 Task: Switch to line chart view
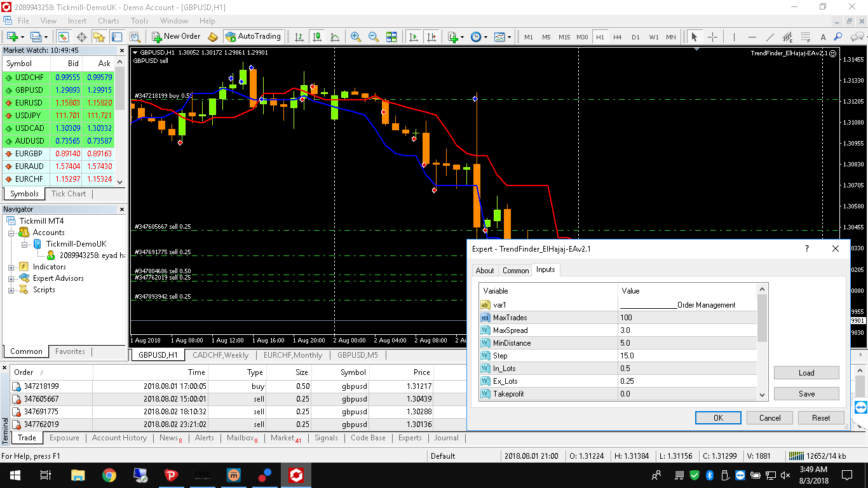point(335,37)
